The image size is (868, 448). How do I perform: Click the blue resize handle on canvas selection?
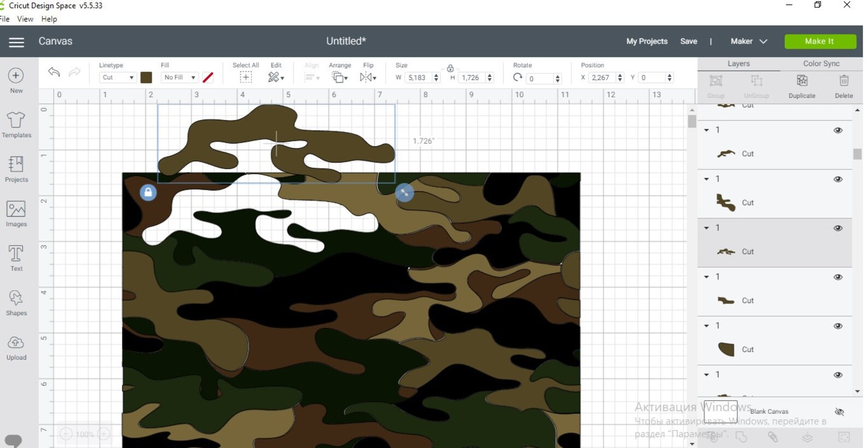(x=404, y=192)
